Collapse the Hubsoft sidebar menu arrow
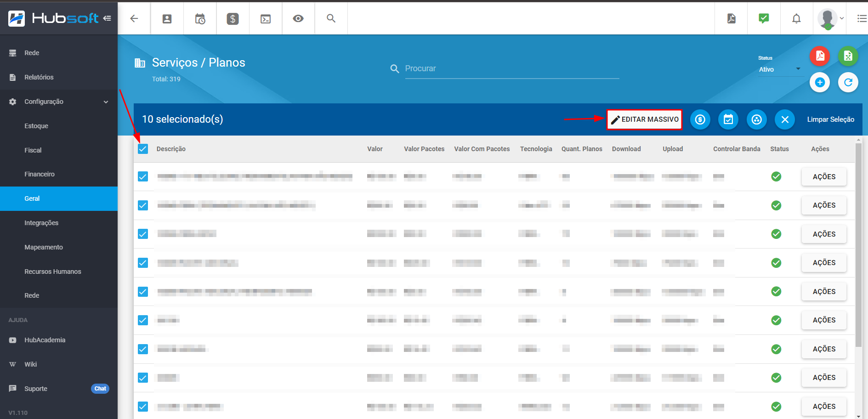 (107, 18)
